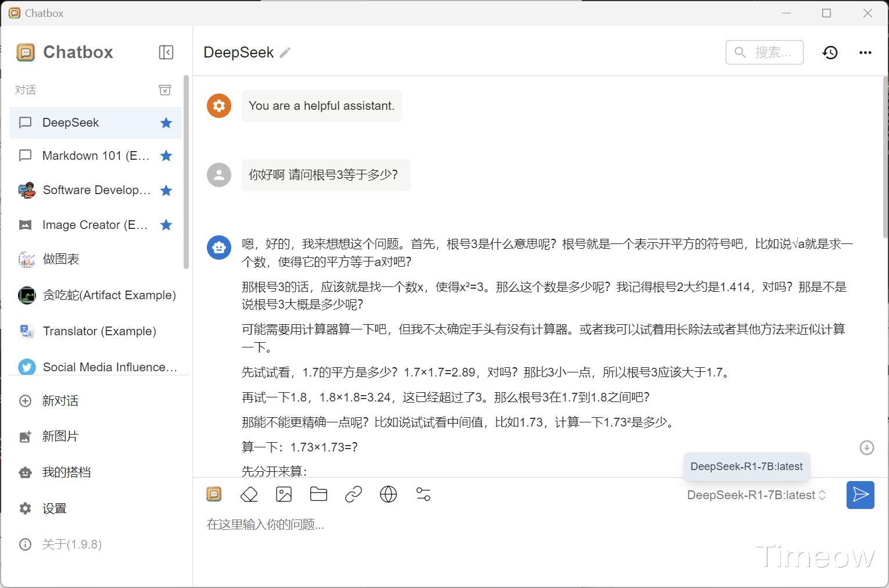Click the DeepSeek-R1-7B:latest tooltip label
Screen dimensions: 889x588
[x=747, y=467]
